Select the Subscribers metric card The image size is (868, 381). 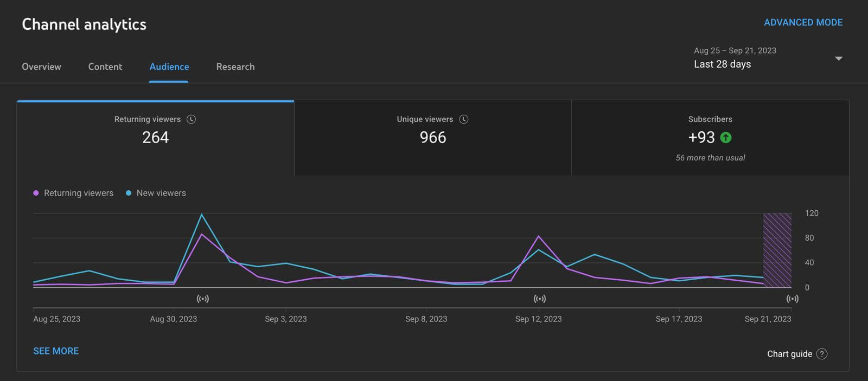[x=710, y=138]
